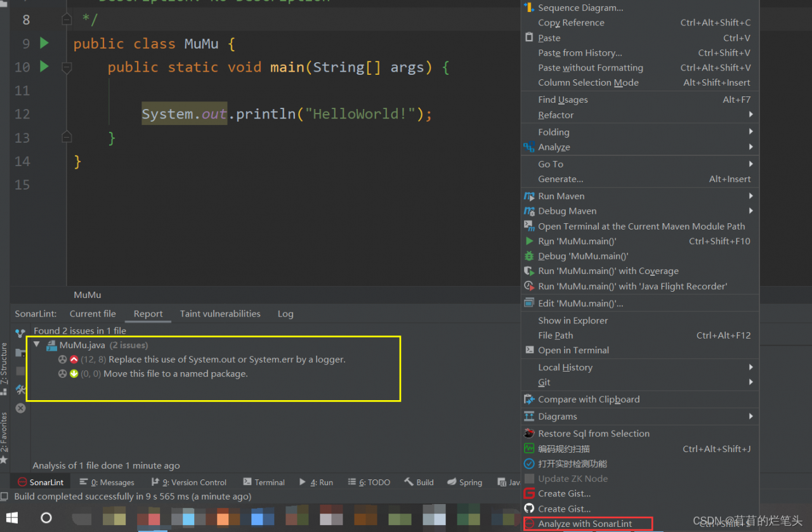Screen dimensions: 812x532
Task: Switch to the SonarLint Log tab
Action: [285, 314]
